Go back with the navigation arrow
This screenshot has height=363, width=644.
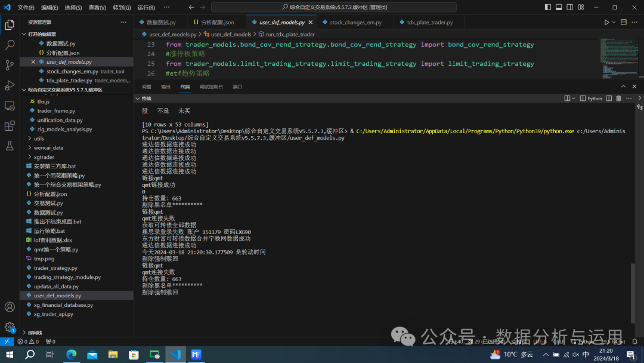point(191,7)
